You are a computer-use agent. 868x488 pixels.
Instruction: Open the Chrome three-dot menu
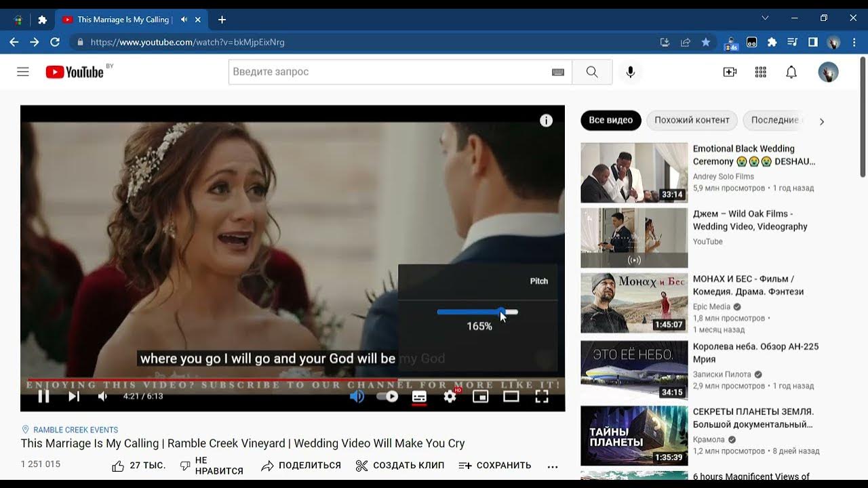[x=854, y=42]
